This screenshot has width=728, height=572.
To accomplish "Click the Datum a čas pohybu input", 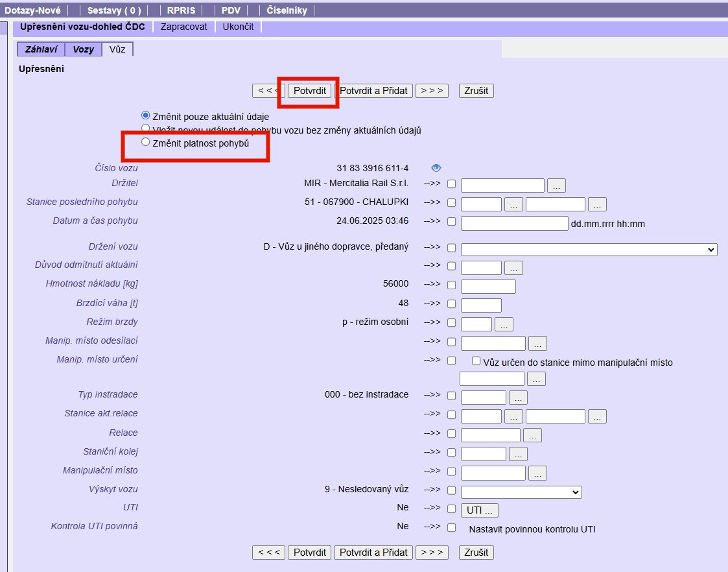I will pyautogui.click(x=514, y=224).
